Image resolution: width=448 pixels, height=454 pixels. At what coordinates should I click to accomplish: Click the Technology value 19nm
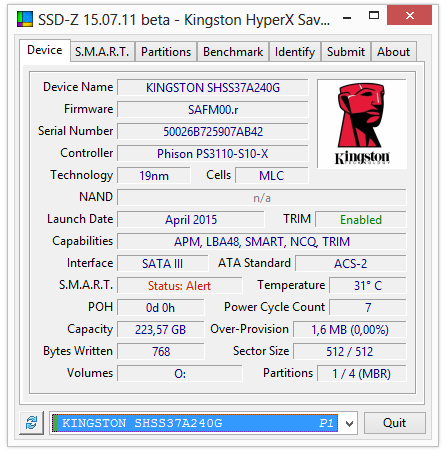tap(154, 176)
